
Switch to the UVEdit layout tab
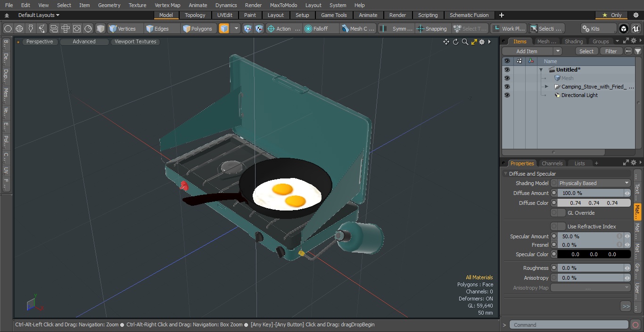(225, 15)
